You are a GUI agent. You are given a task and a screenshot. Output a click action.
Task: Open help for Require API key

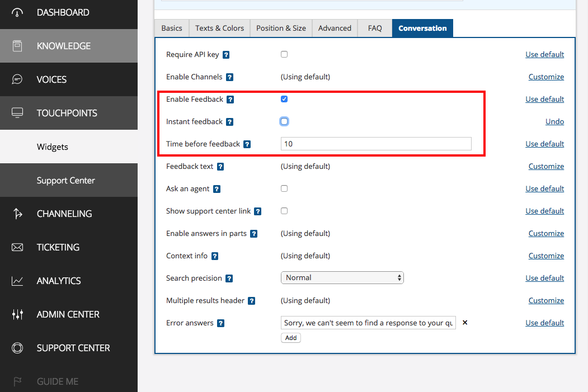click(x=226, y=55)
